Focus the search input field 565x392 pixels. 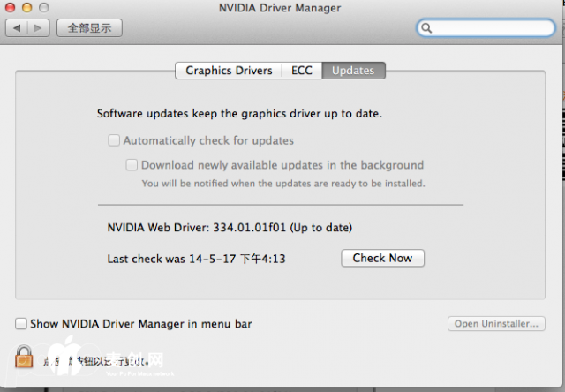tap(490, 28)
